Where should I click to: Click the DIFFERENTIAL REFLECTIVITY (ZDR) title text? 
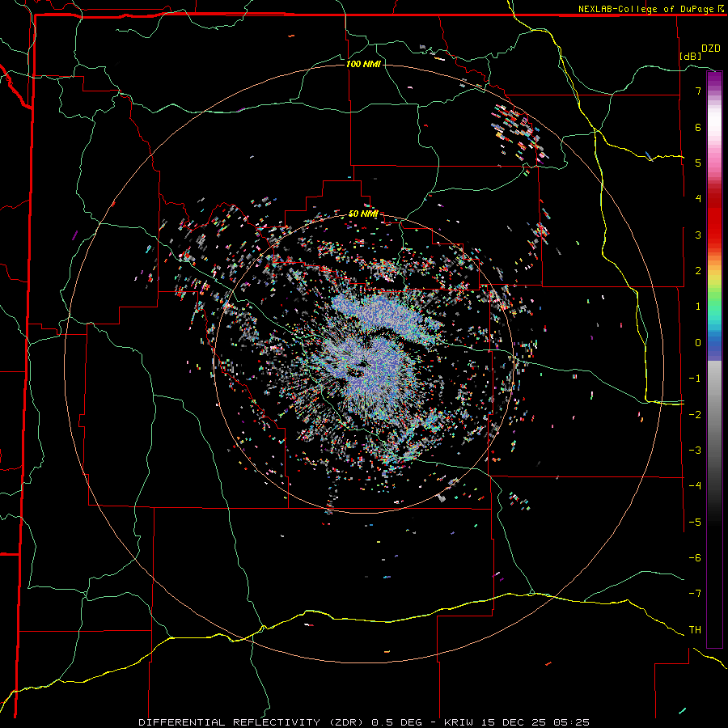click(253, 722)
